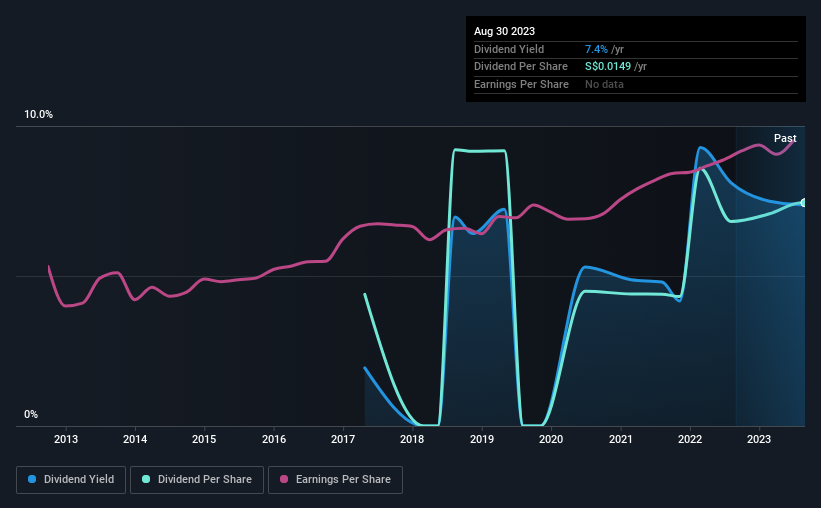Click the pink Earnings Per Share legend dot
The width and height of the screenshot is (821, 508).
click(x=284, y=479)
